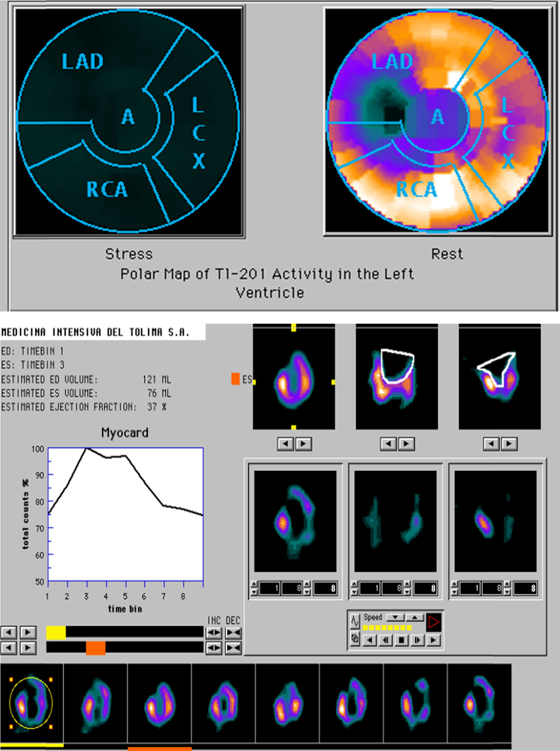Click the yellow ED slider handle

point(56,633)
